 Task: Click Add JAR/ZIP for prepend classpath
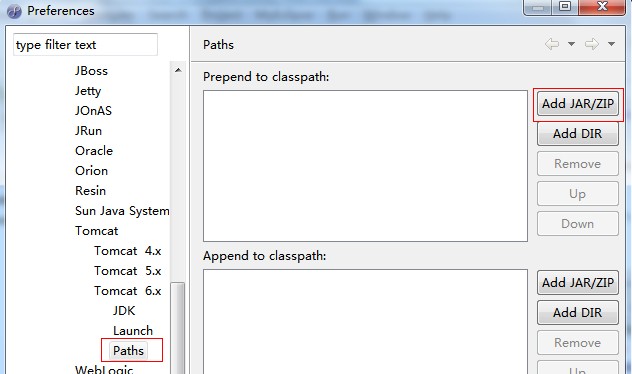tap(578, 104)
